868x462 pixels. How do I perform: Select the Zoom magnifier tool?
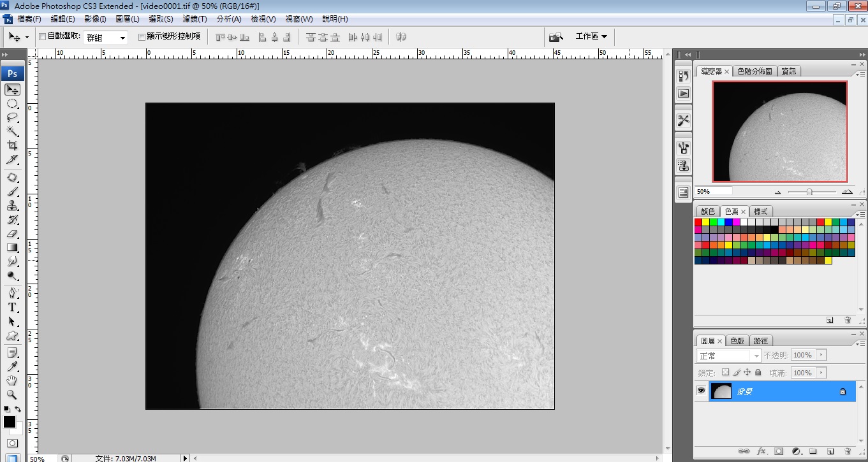[x=12, y=395]
